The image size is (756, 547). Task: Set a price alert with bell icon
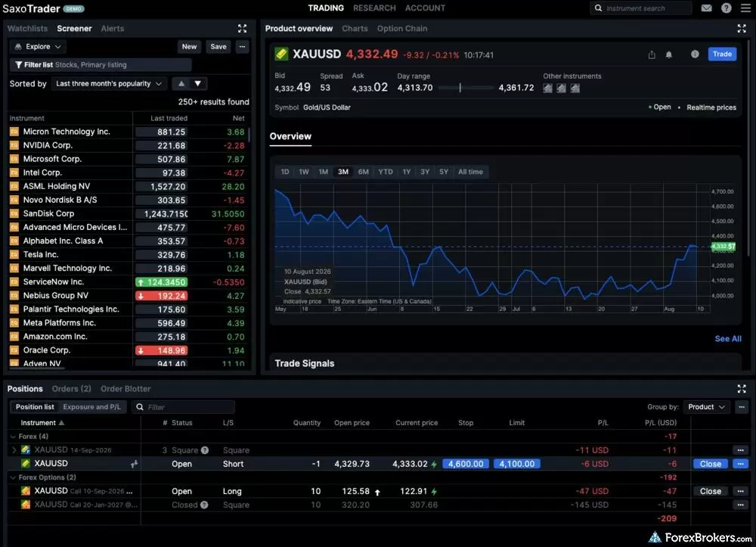(669, 54)
